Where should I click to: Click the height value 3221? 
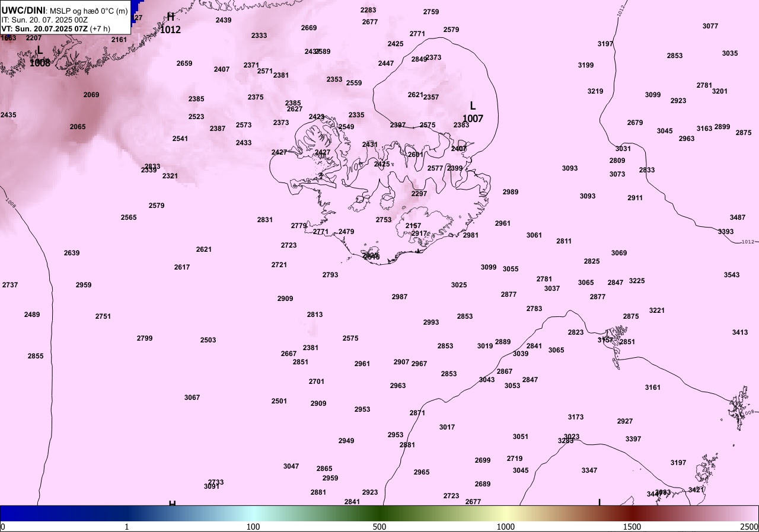[657, 310]
